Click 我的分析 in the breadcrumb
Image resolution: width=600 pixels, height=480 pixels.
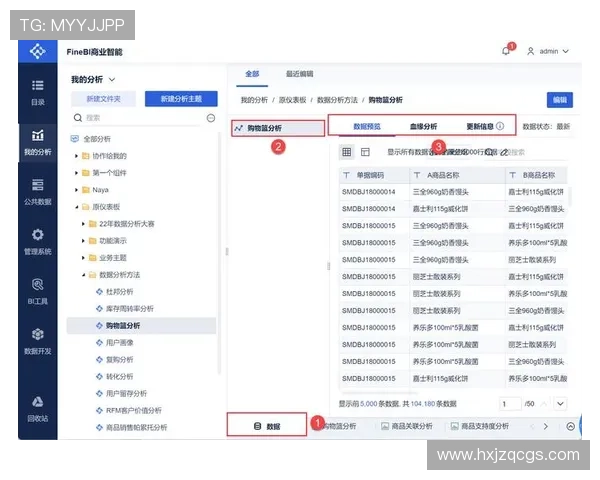coord(254,100)
